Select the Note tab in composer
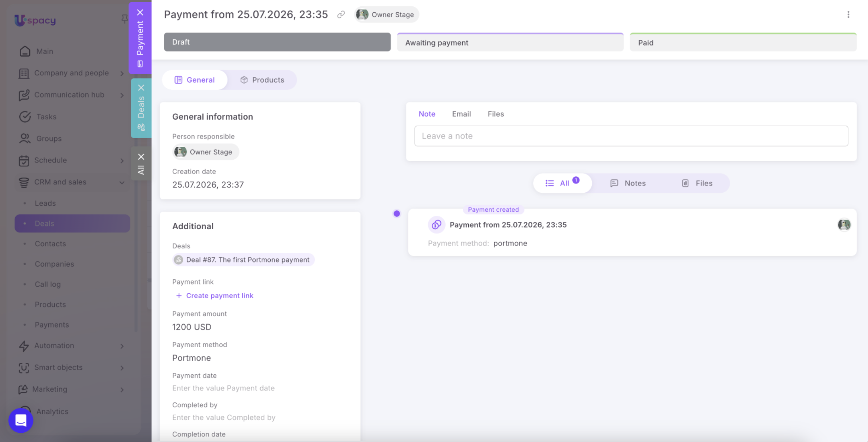868x442 pixels. pos(427,114)
